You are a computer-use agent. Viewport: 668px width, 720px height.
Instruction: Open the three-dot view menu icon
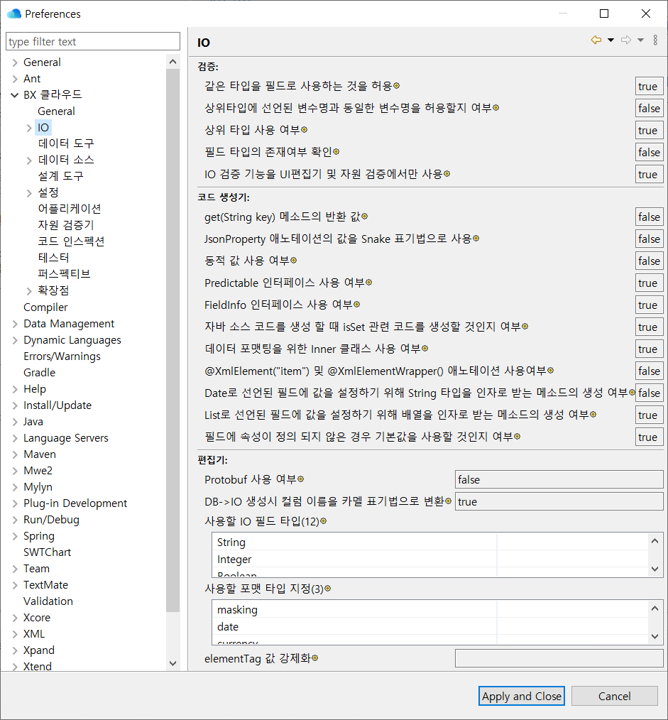656,41
